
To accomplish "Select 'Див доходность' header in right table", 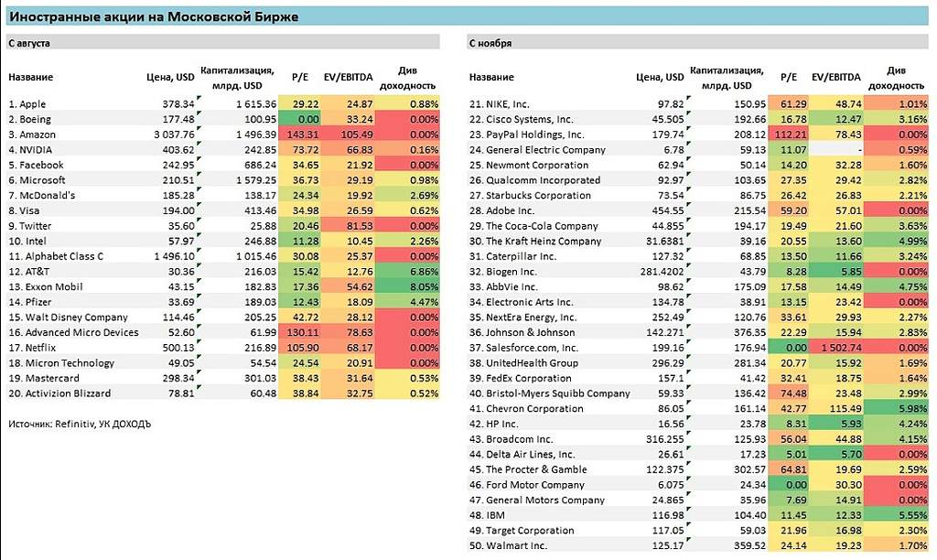I will [x=896, y=78].
